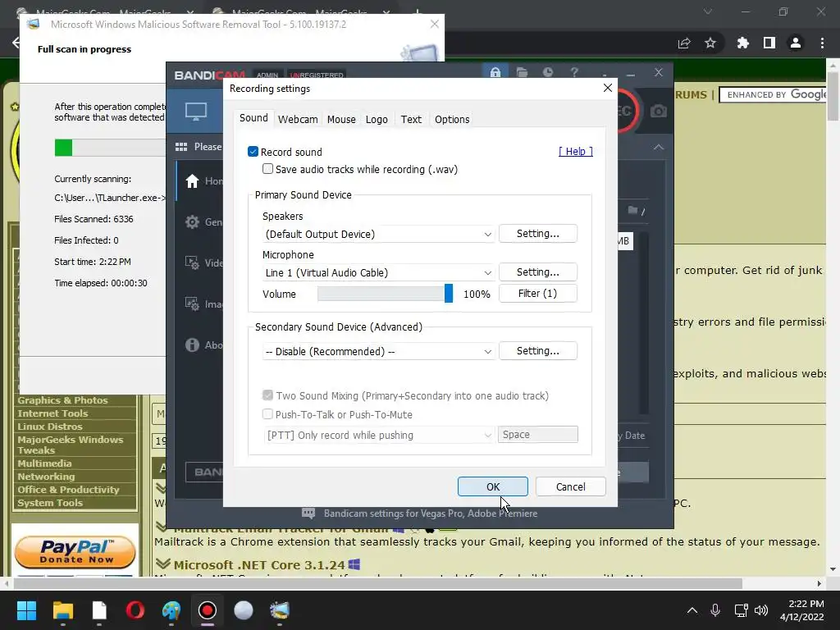Switch to the Webcam tab
Viewport: 840px width, 630px height.
point(298,120)
